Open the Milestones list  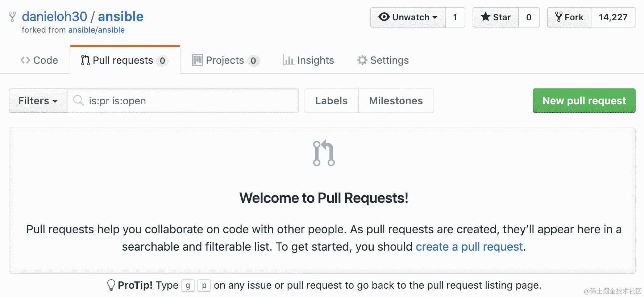396,101
